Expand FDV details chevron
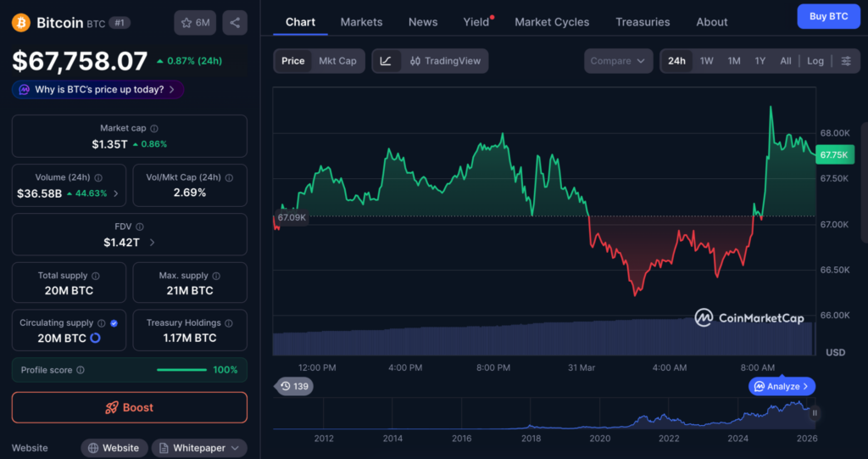The image size is (868, 459). click(x=152, y=243)
